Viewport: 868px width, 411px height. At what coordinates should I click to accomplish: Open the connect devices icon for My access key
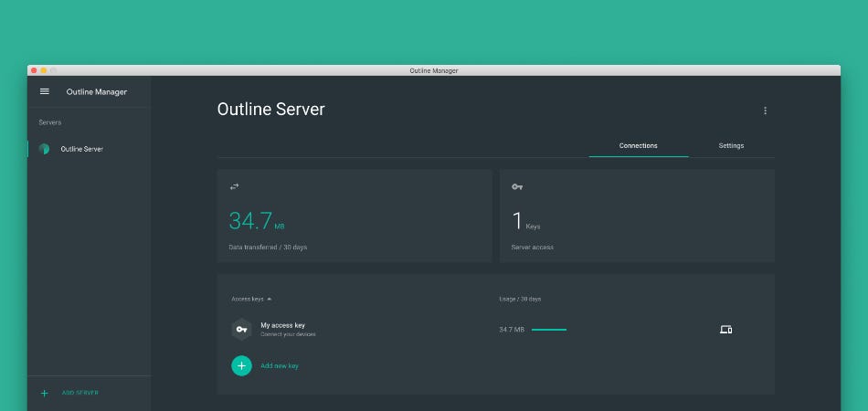[725, 330]
